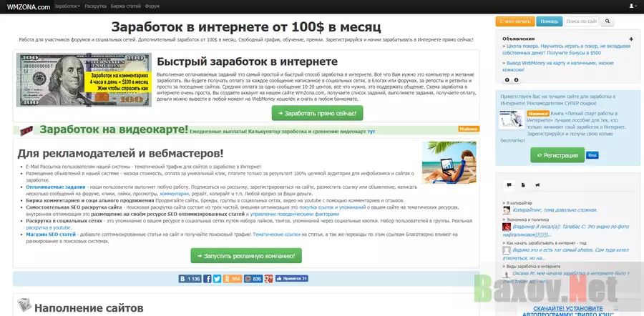Viewport: 644px width, 316px height.
Task: Click avatar next to Копирайтинг comment
Action: point(507,210)
